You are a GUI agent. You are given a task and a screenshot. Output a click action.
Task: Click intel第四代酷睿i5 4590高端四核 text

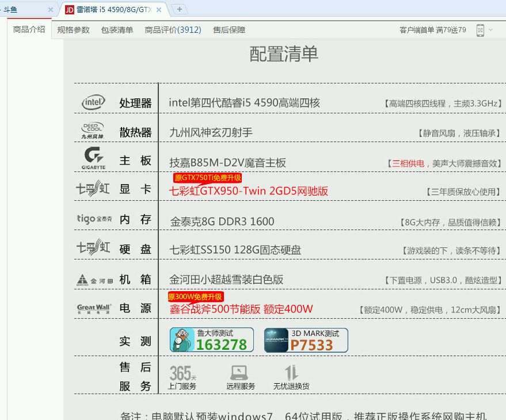click(x=244, y=103)
